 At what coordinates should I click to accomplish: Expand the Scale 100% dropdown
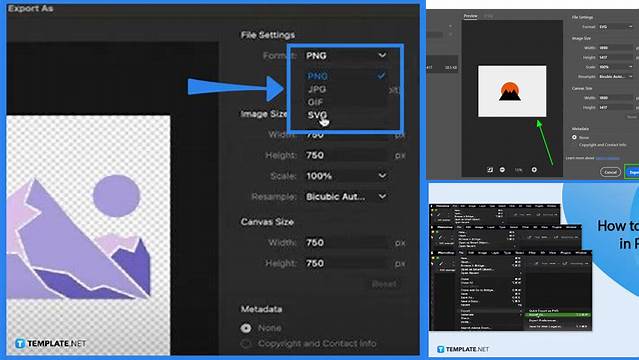(346, 176)
